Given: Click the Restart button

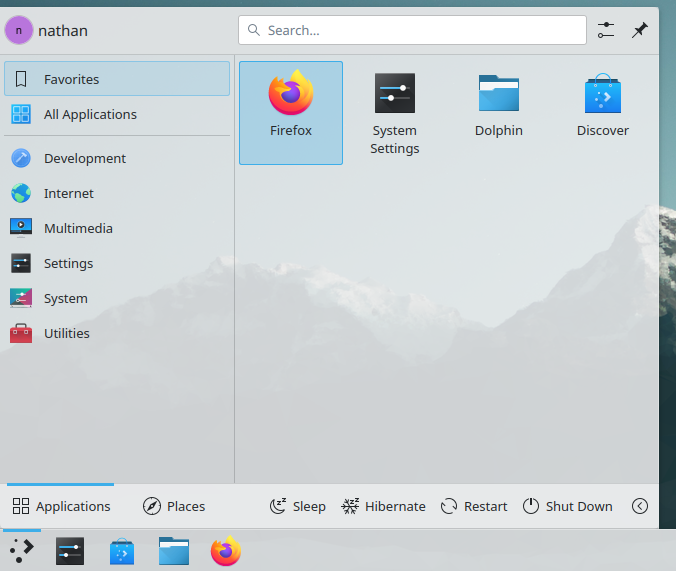Looking at the screenshot, I should pos(474,506).
